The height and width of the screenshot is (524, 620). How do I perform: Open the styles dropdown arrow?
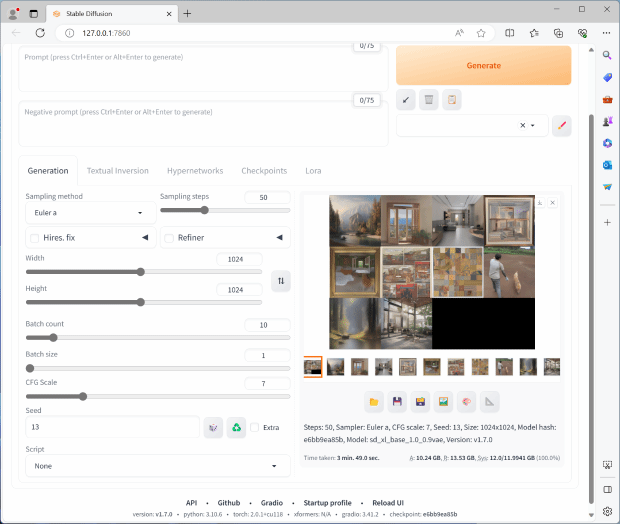(x=533, y=126)
